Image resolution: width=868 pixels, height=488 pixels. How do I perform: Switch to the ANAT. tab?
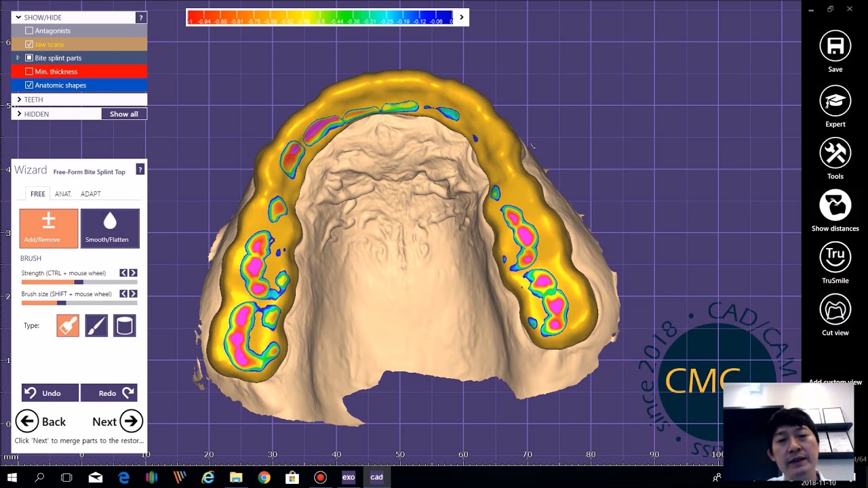pos(63,194)
